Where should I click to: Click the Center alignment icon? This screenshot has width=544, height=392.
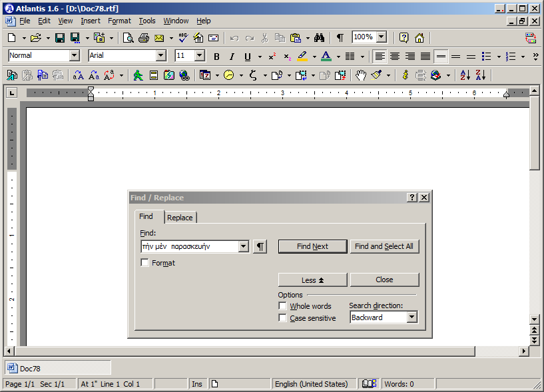pyautogui.click(x=395, y=57)
